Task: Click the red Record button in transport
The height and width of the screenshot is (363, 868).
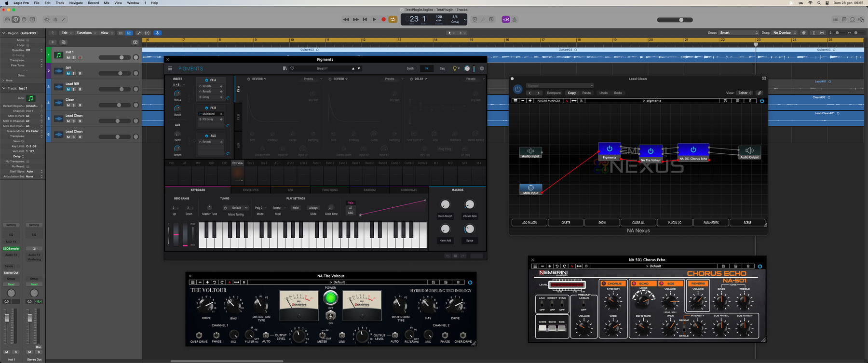Action: (x=383, y=20)
